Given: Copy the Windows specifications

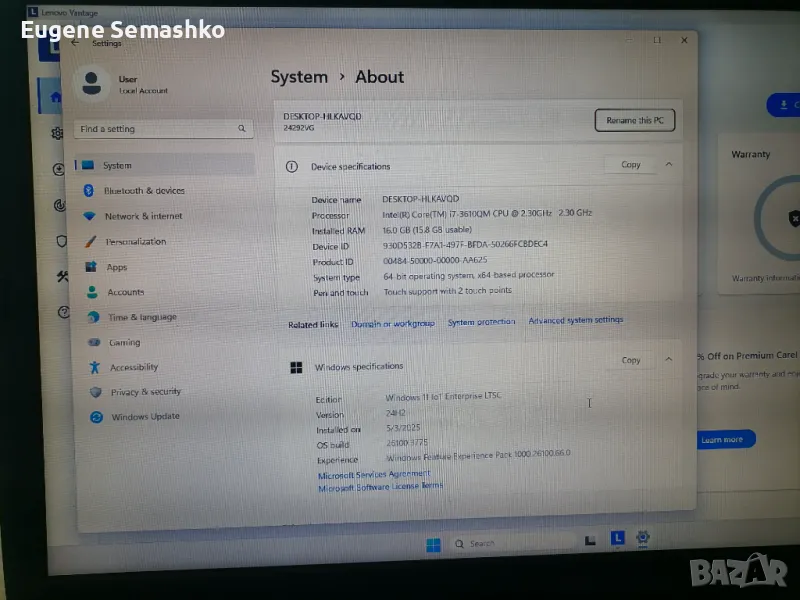Looking at the screenshot, I should pyautogui.click(x=631, y=360).
